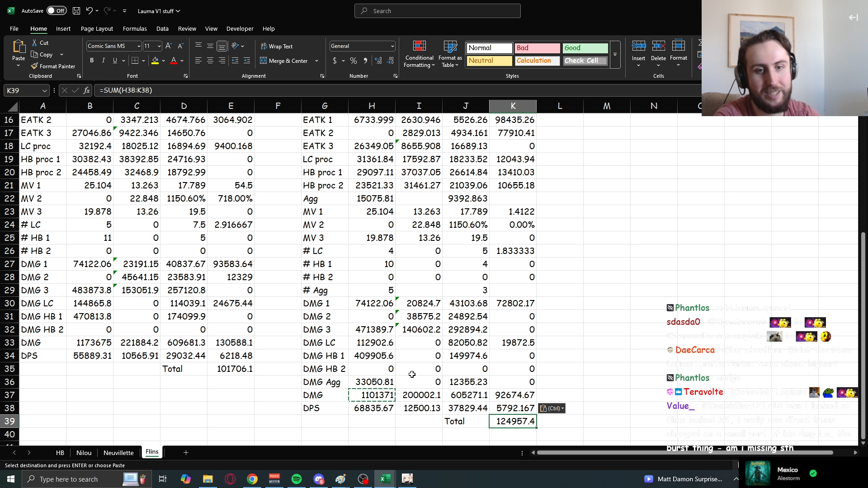
Task: Open the File menu
Action: (14, 28)
